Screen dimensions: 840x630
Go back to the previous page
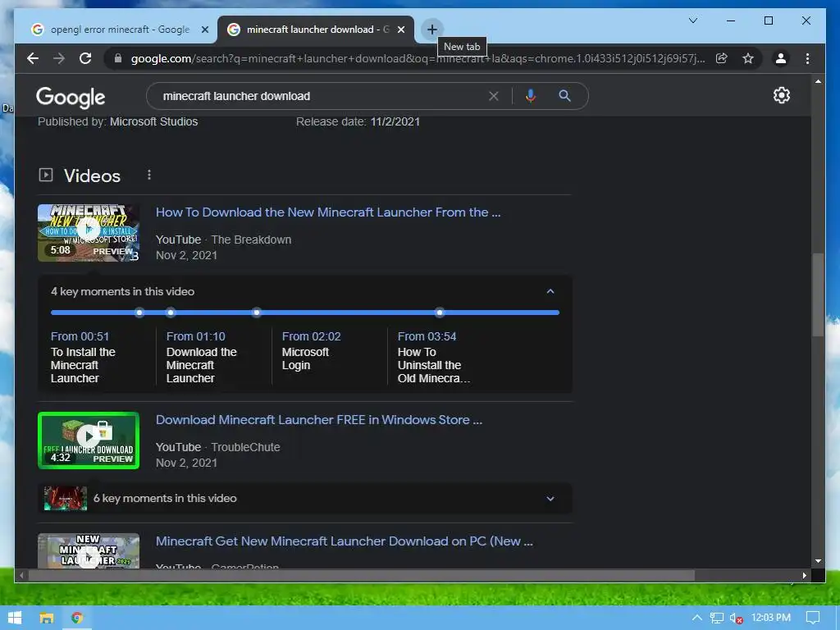33,58
